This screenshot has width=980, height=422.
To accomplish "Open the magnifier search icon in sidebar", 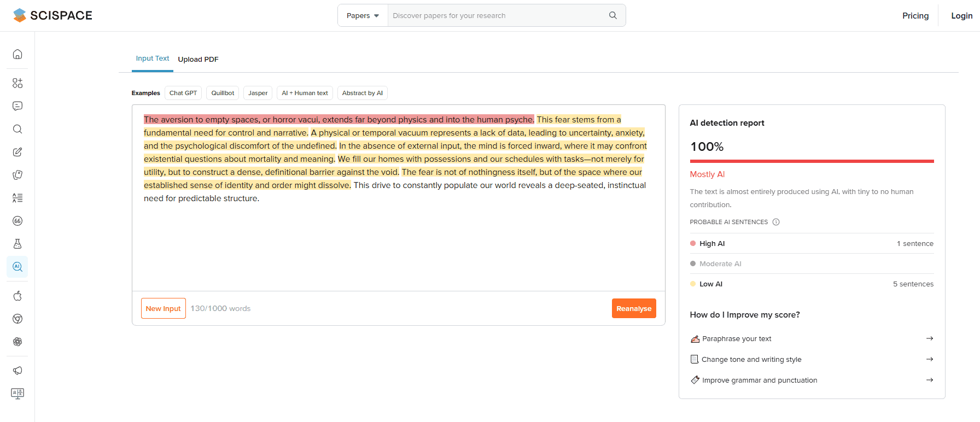I will tap(17, 129).
